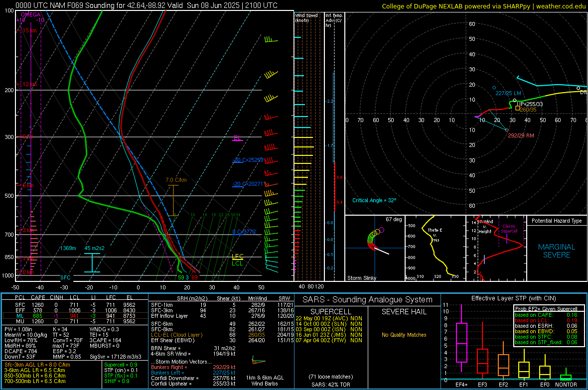
Task: Click the '227/25 LM' hodograph label
Action: coord(508,93)
